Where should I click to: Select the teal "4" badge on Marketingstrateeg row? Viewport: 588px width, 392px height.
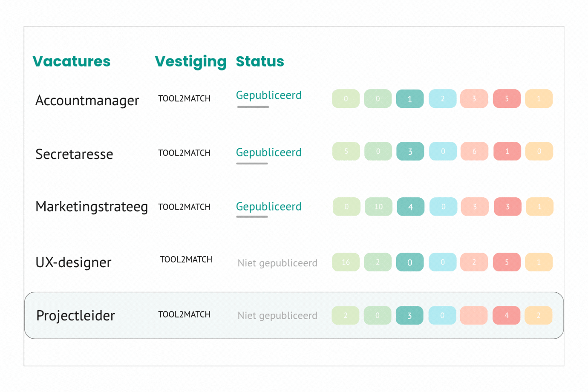pos(410,207)
